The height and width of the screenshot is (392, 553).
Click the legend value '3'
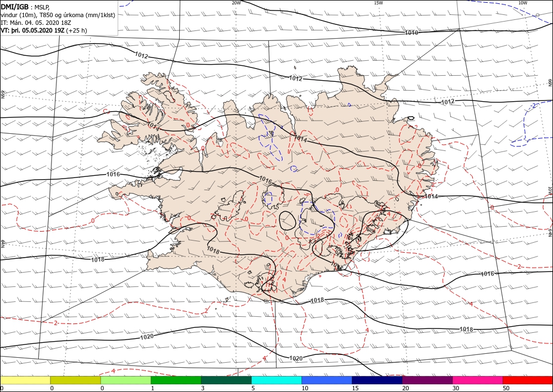point(202,388)
